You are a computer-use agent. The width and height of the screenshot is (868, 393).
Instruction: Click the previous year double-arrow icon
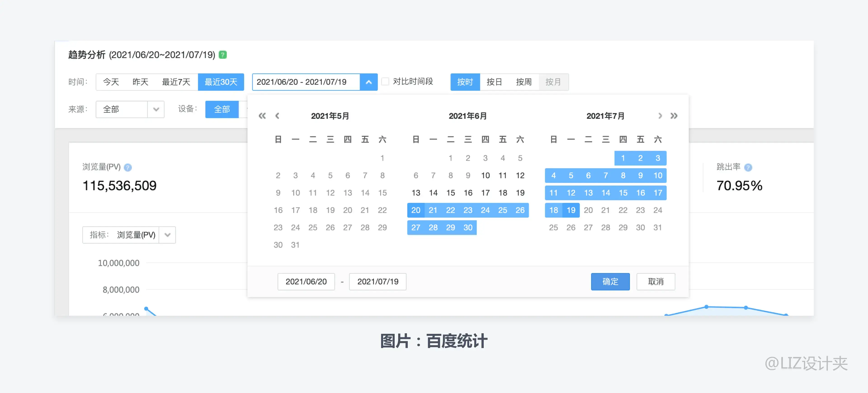click(262, 116)
